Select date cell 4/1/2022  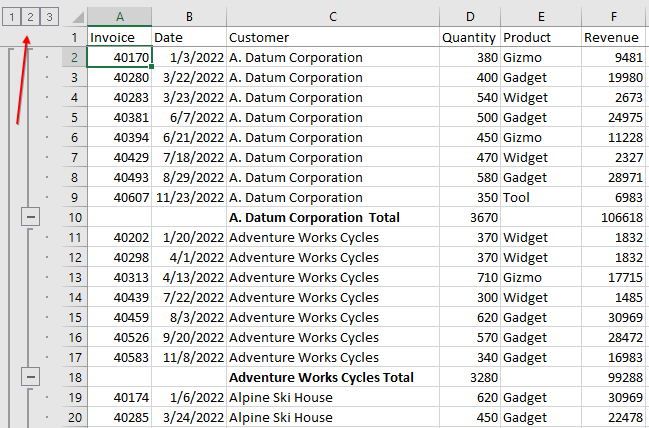coord(189,257)
